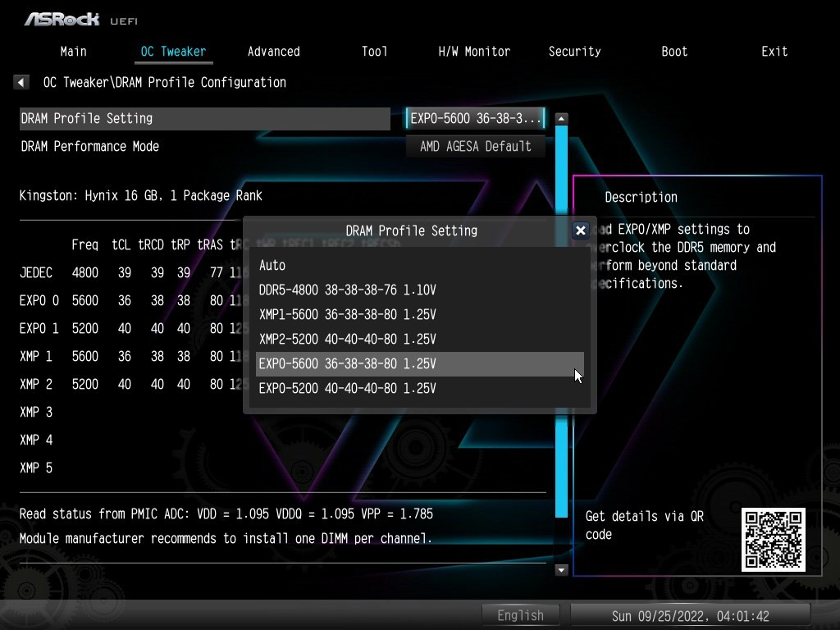Choose the EXPO-5200 40-40-40-80 profile
Image resolution: width=840 pixels, height=630 pixels.
pos(347,388)
